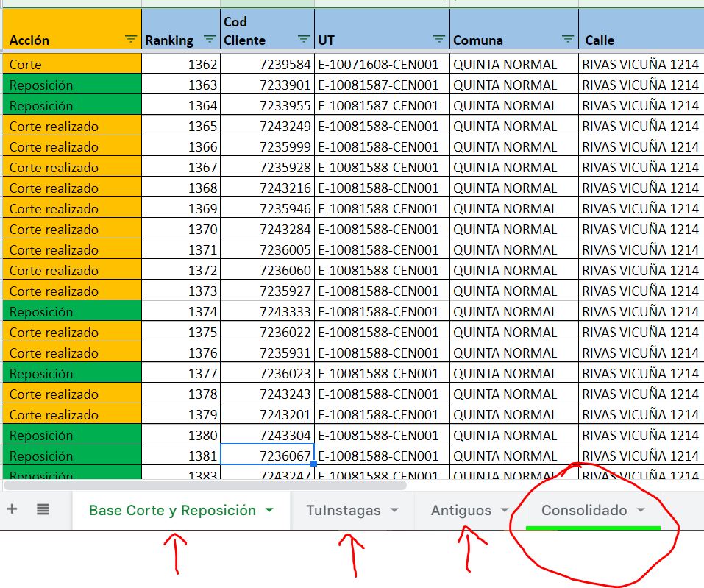Add a new sheet with the plus icon
Viewport: 704px width, 588px height.
(x=12, y=509)
